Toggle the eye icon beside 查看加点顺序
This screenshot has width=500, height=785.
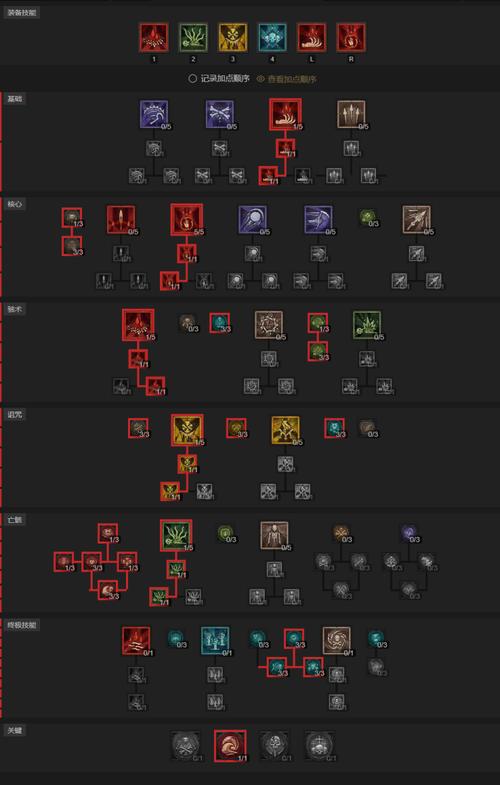coord(260,79)
